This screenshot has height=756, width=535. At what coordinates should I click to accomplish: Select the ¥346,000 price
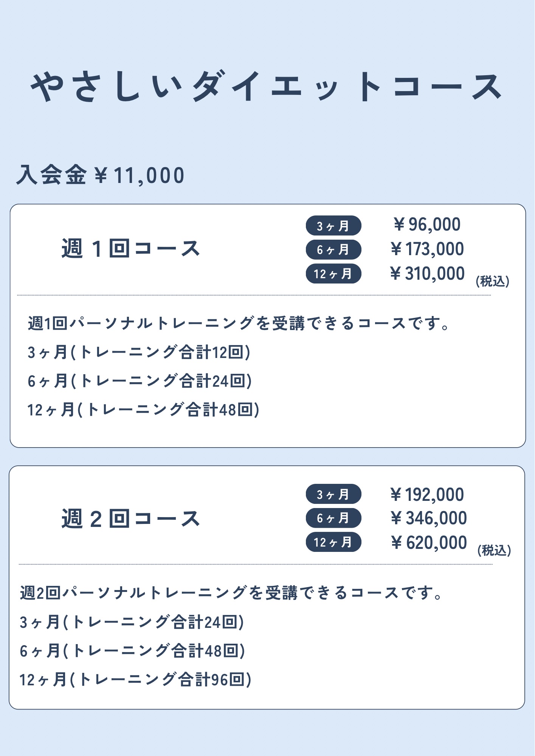click(428, 518)
